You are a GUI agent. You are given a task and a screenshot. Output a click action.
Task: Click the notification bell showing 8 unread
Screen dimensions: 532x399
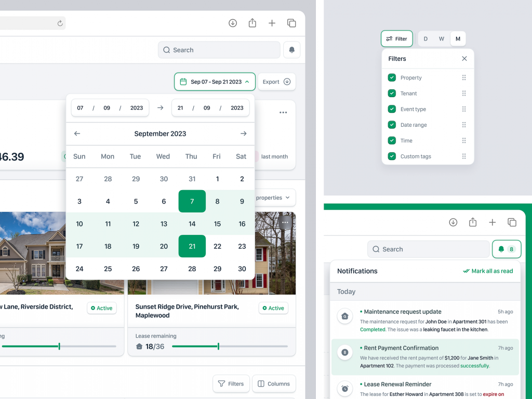pyautogui.click(x=507, y=249)
